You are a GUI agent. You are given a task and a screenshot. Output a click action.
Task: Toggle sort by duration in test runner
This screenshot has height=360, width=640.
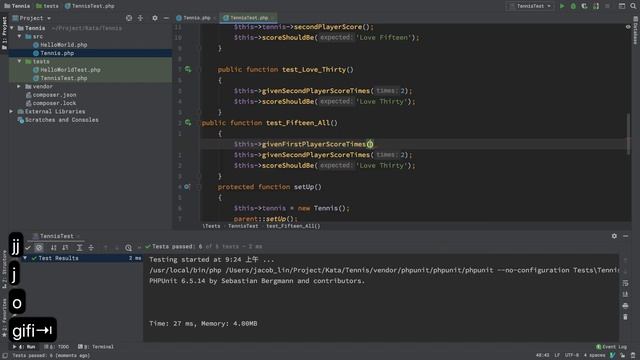coord(65,247)
